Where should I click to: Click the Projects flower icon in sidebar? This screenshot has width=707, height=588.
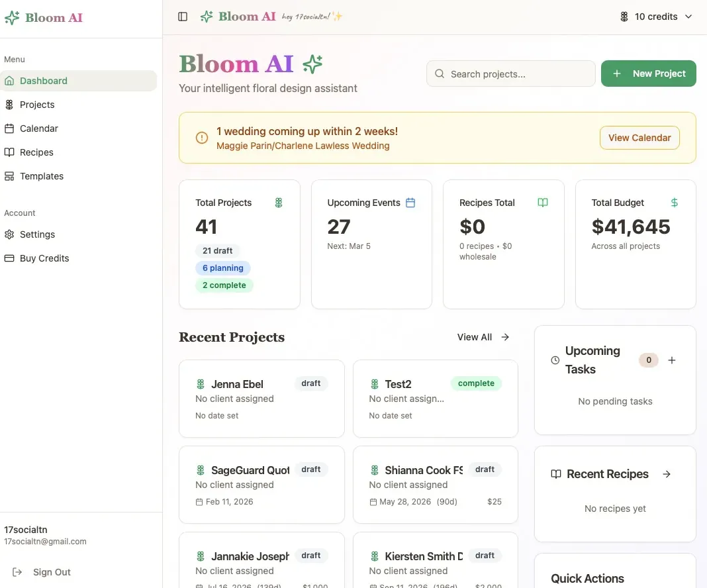(x=9, y=105)
